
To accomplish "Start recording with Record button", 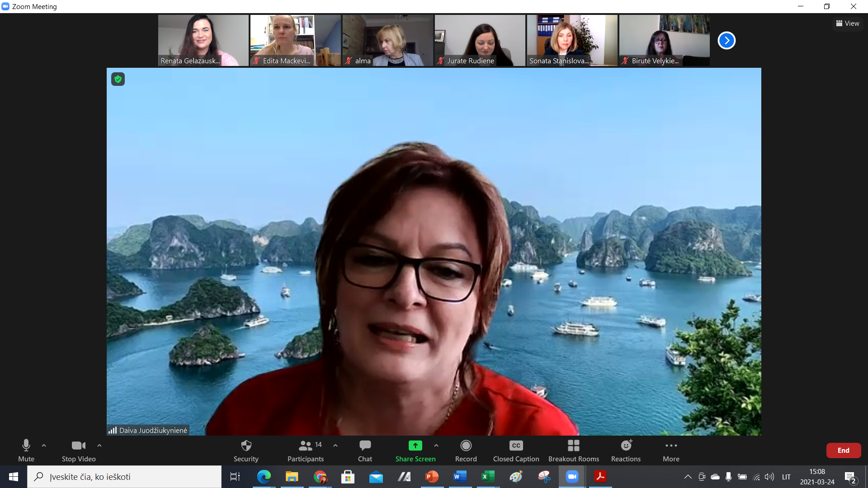I will tap(466, 450).
